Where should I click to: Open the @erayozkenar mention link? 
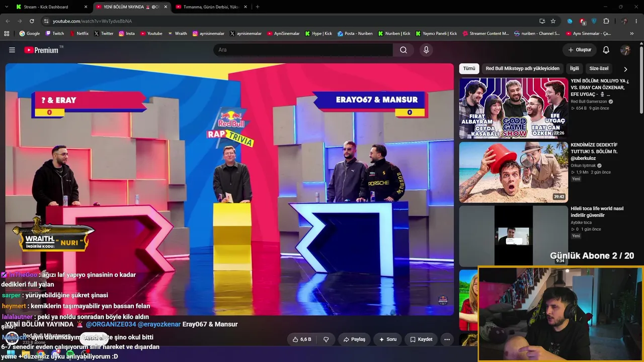click(x=159, y=324)
